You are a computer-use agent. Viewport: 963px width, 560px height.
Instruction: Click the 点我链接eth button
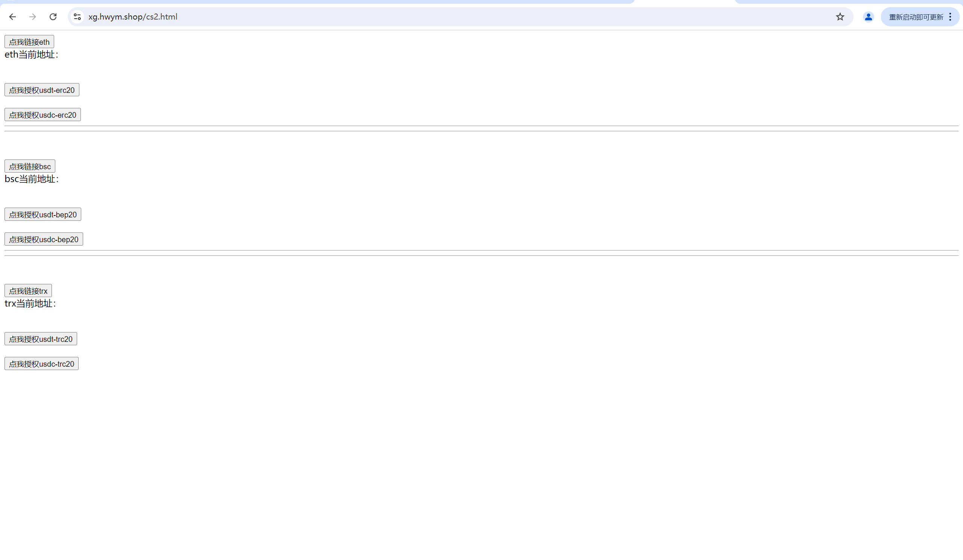click(x=29, y=42)
